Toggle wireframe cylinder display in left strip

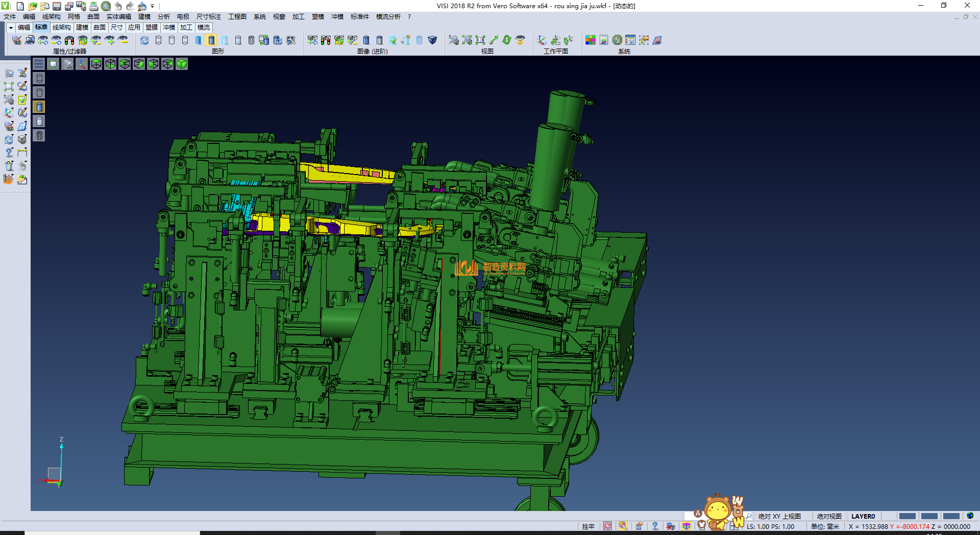(39, 78)
